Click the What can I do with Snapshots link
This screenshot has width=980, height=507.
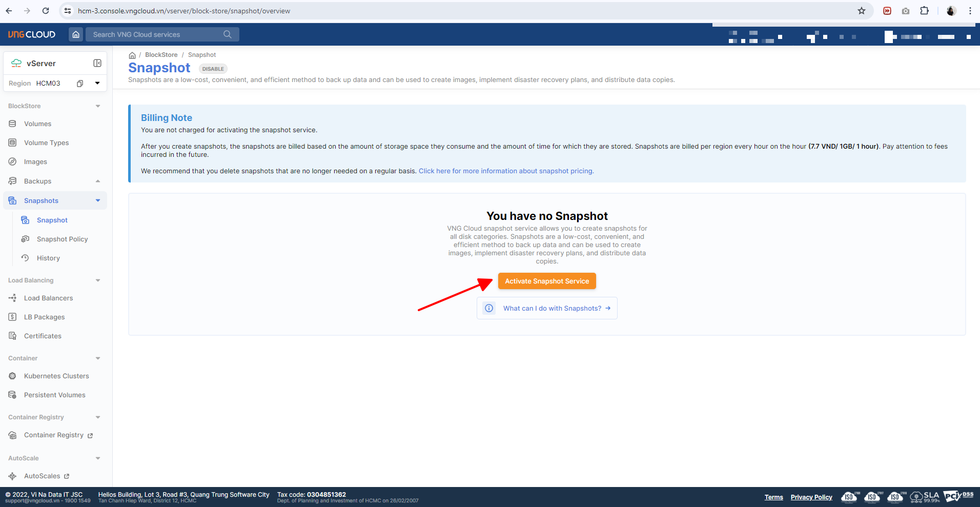(552, 308)
